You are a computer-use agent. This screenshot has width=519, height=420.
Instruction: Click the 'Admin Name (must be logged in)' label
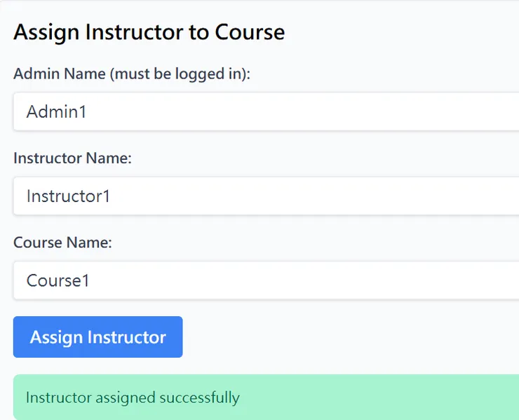pos(132,74)
